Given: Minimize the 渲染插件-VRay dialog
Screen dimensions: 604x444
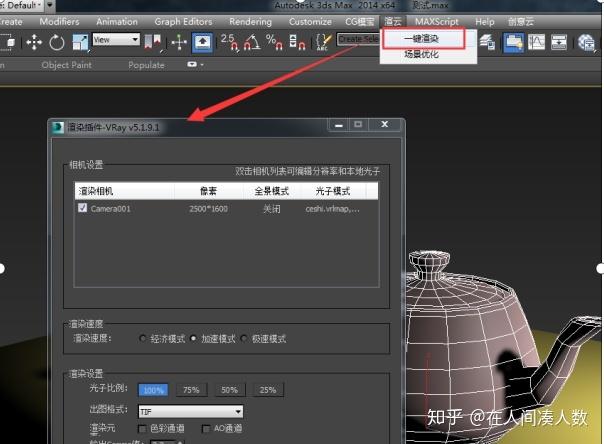Looking at the screenshot, I should 339,125.
